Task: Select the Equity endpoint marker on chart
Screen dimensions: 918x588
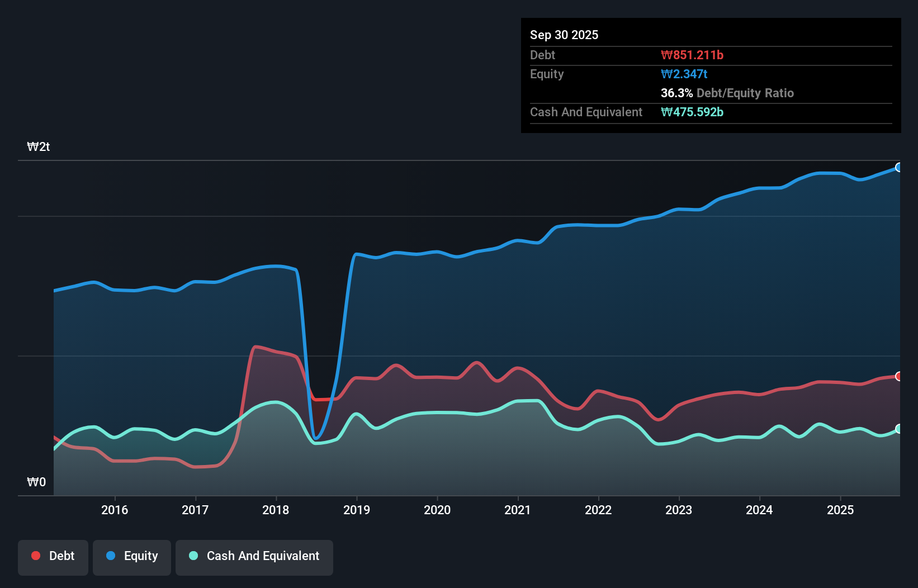Action: (898, 167)
